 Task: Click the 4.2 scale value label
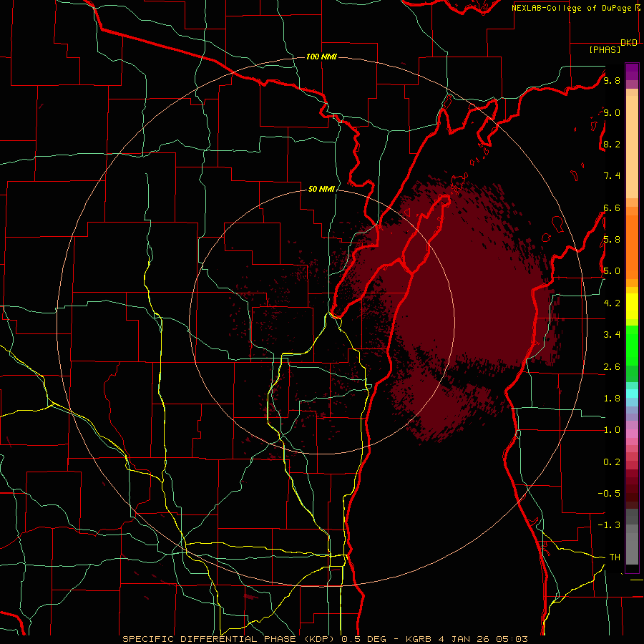click(x=612, y=303)
